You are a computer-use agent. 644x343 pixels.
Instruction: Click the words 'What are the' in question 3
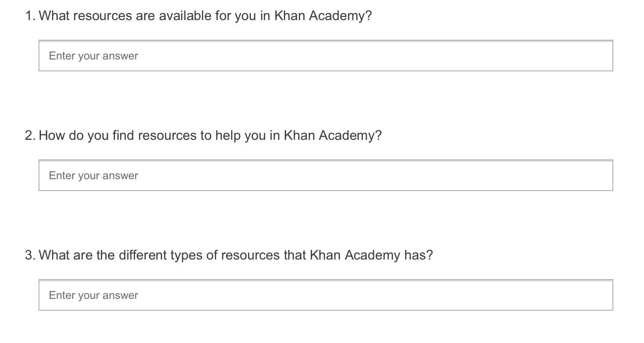point(76,255)
